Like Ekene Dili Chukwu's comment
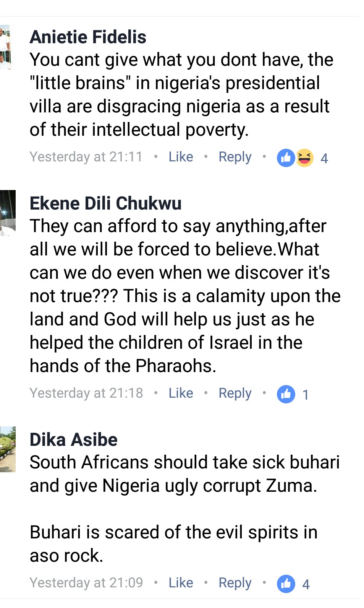This screenshot has width=364, height=608. pos(181,393)
